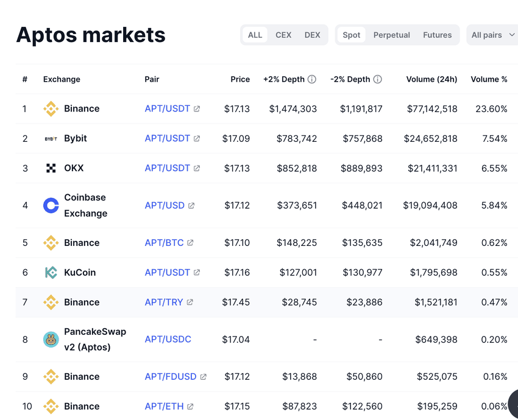
Task: Click the KuCoin logo icon
Action: 51,273
